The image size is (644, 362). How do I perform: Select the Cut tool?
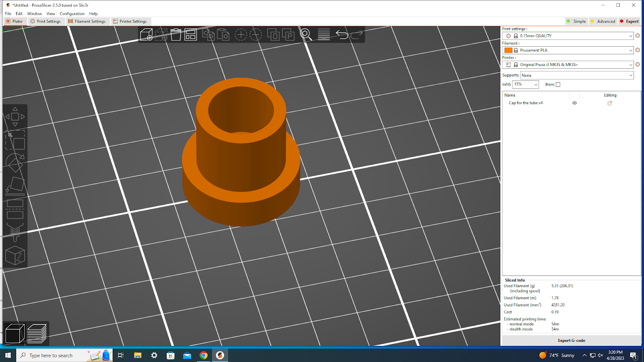(x=15, y=209)
